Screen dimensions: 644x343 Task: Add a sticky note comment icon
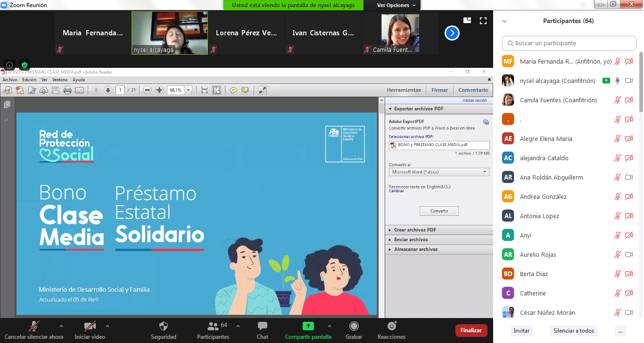tap(233, 90)
